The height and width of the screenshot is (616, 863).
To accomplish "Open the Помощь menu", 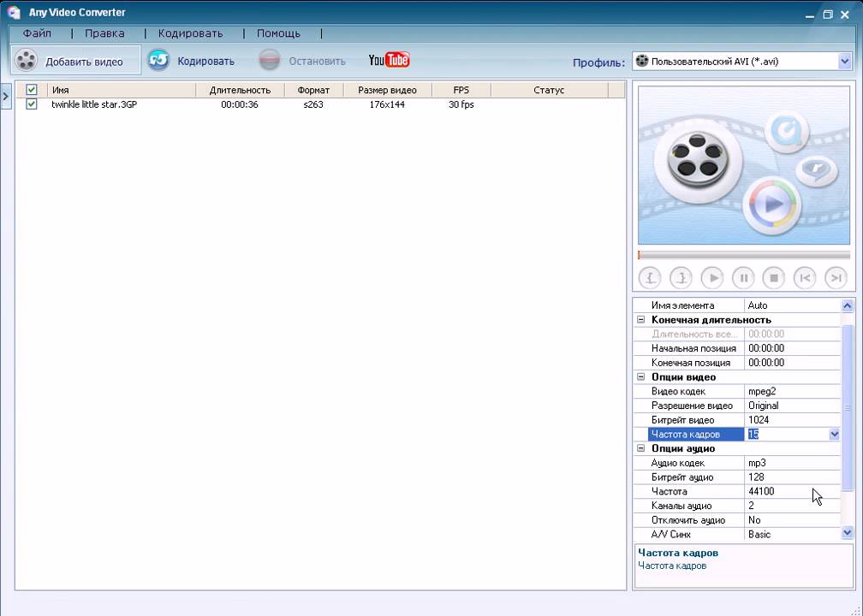I will click(x=278, y=33).
